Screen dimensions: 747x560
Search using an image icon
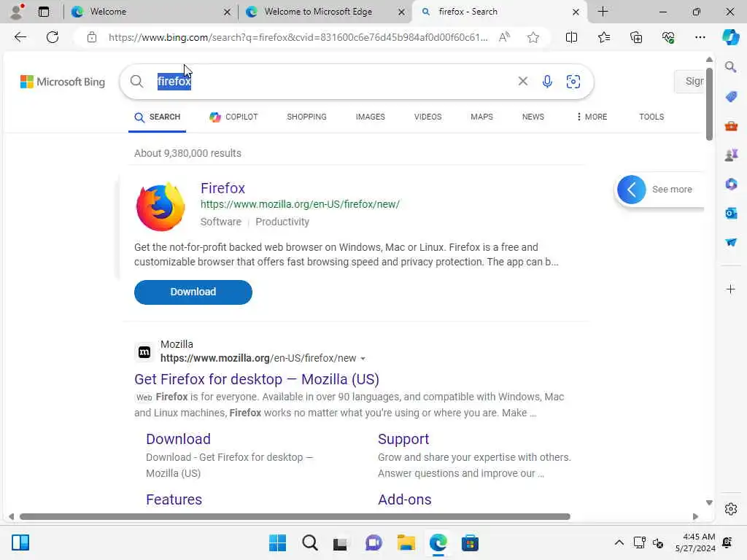(x=573, y=82)
